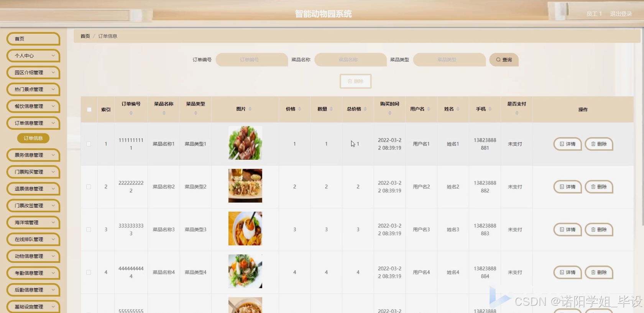
Task: Open 详情 for order 3333333333
Action: point(567,229)
